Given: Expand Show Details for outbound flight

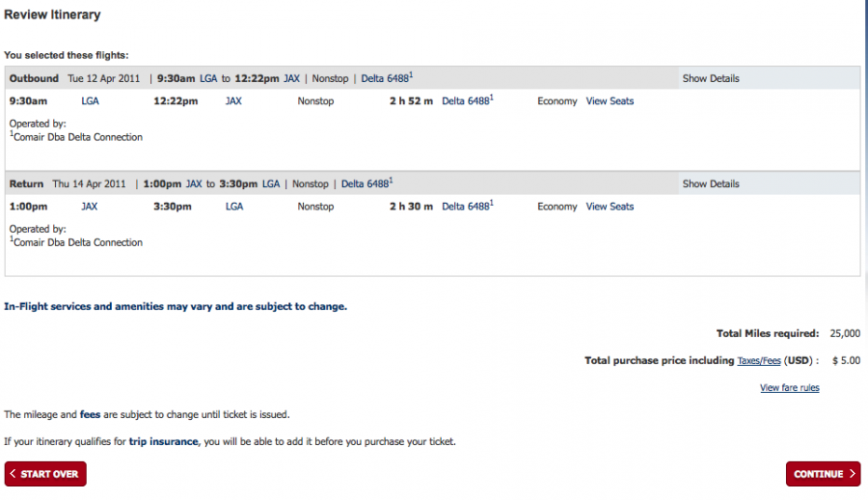Looking at the screenshot, I should pyautogui.click(x=711, y=78).
